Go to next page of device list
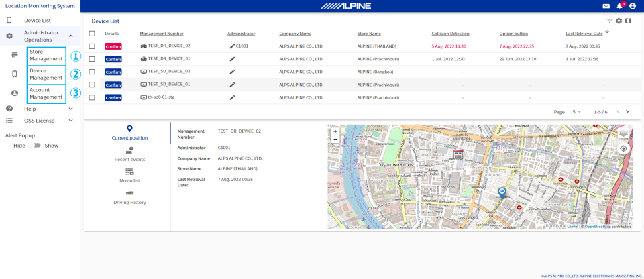 pos(627,112)
